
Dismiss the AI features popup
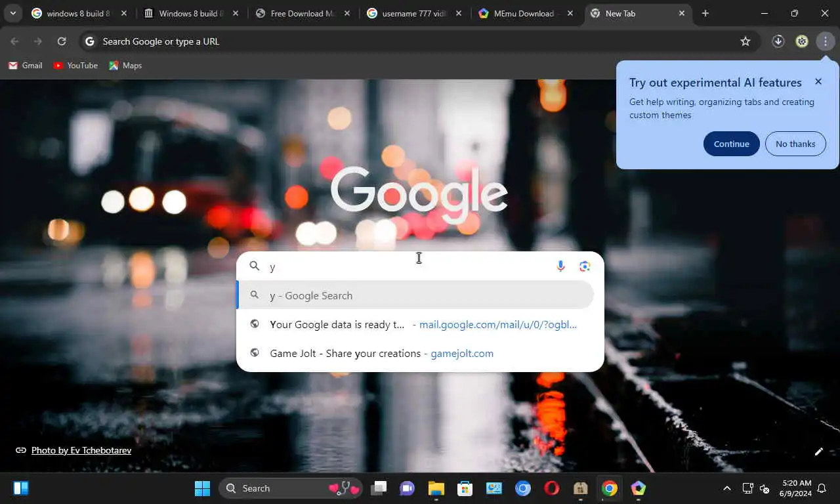[818, 81]
